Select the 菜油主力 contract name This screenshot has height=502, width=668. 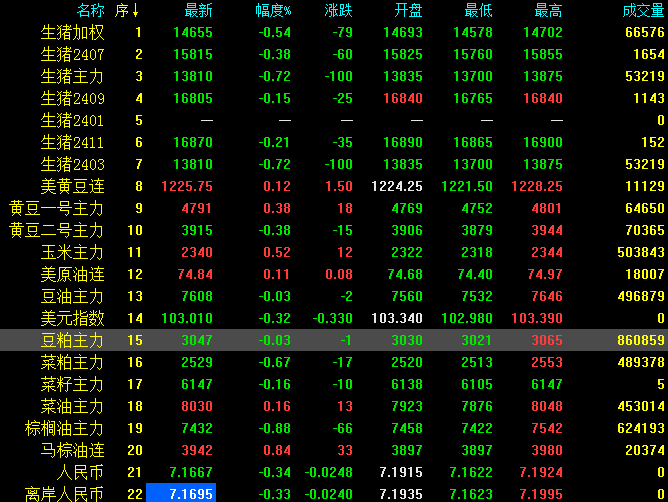pyautogui.click(x=72, y=407)
